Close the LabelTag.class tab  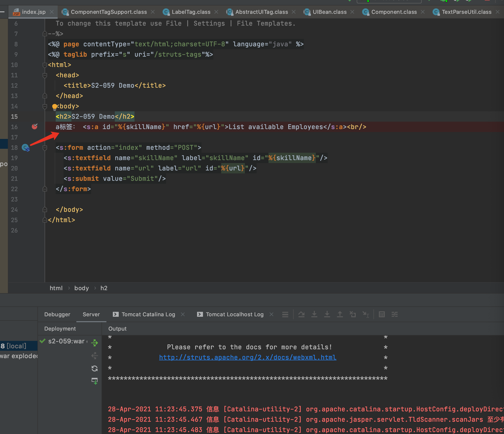click(216, 12)
